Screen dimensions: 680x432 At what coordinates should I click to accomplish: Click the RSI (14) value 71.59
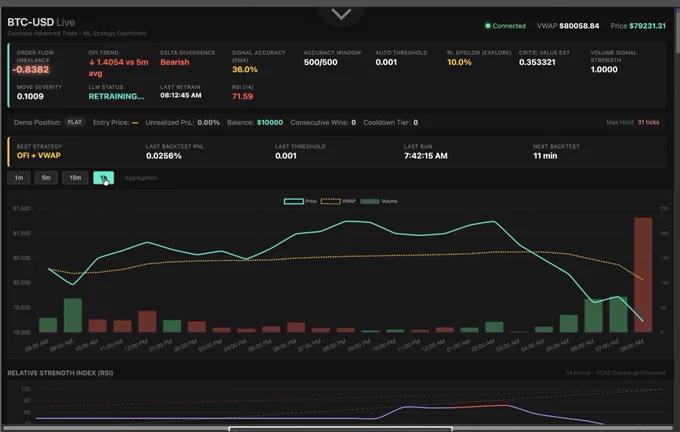[242, 96]
